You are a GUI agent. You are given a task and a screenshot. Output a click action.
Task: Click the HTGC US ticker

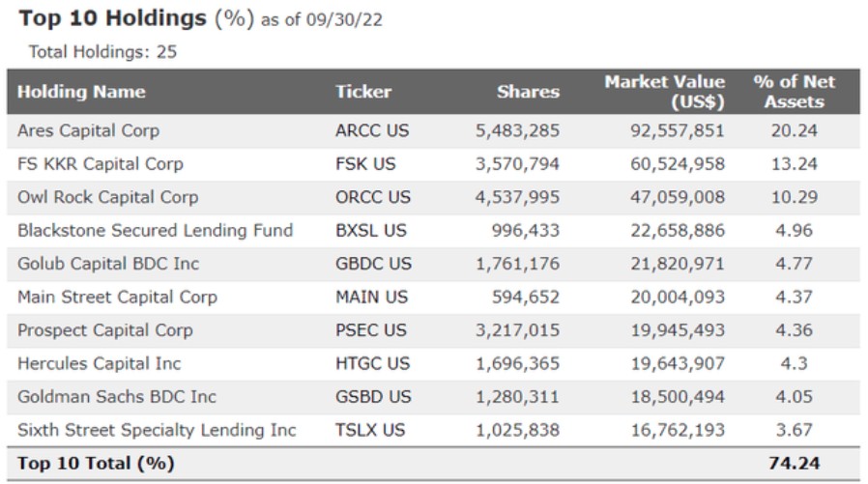coord(372,363)
